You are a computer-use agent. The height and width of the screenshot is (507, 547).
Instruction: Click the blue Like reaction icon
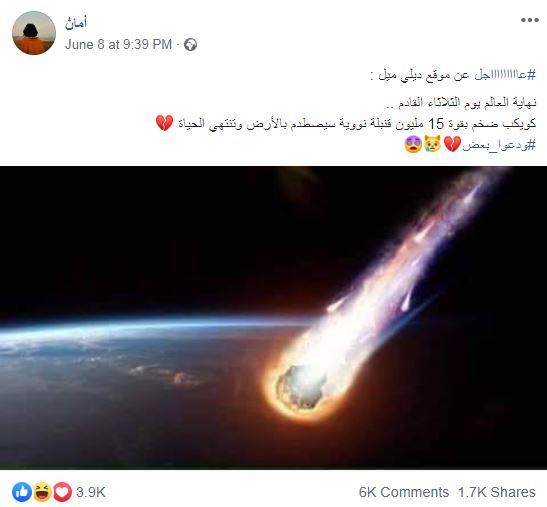point(22,492)
